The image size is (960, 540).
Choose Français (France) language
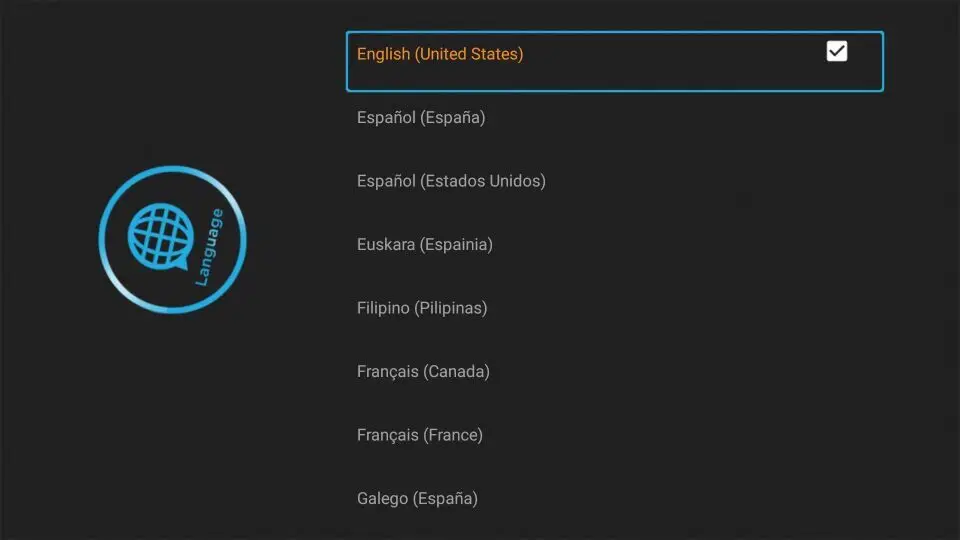(614, 435)
